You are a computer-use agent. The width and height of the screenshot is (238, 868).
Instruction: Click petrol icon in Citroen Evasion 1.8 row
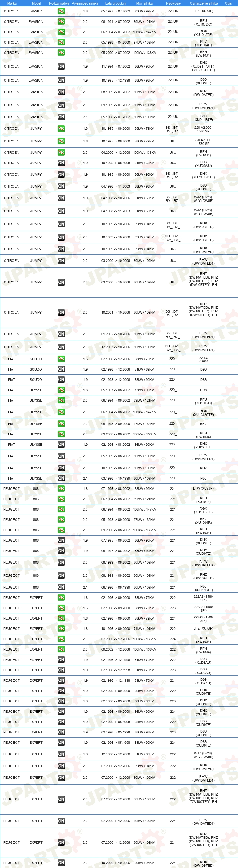[x=61, y=11]
